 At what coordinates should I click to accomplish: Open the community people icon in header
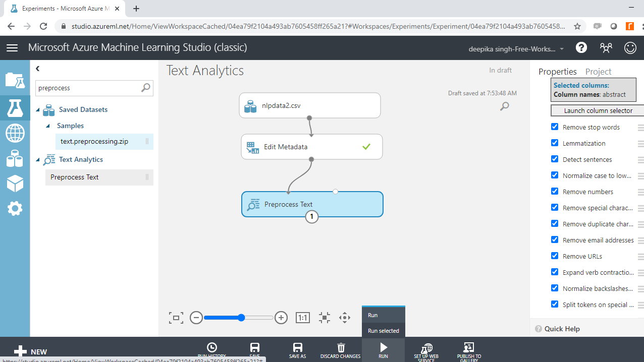[x=606, y=47]
